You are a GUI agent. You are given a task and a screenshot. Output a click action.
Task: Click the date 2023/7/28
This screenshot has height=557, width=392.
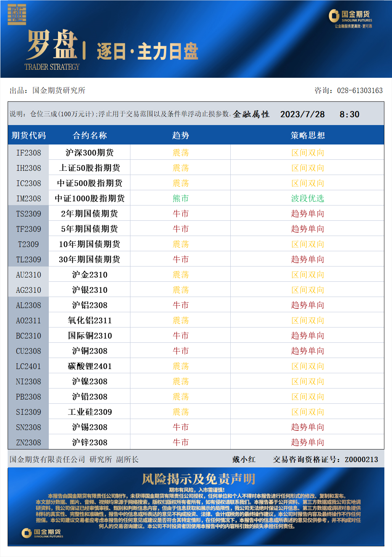tap(302, 114)
